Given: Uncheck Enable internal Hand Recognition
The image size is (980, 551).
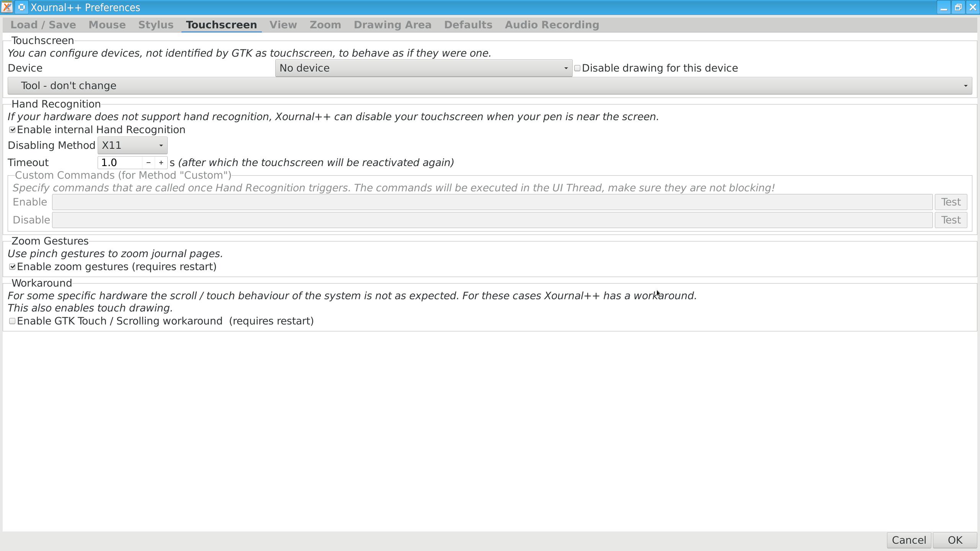Looking at the screenshot, I should click(12, 130).
